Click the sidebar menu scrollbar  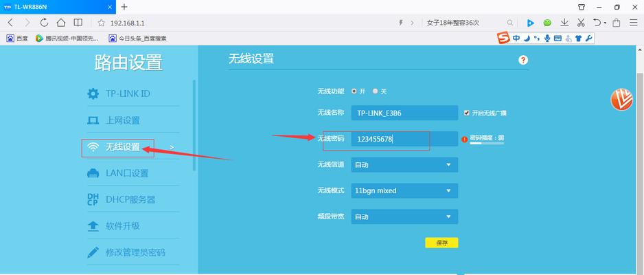tap(194, 125)
